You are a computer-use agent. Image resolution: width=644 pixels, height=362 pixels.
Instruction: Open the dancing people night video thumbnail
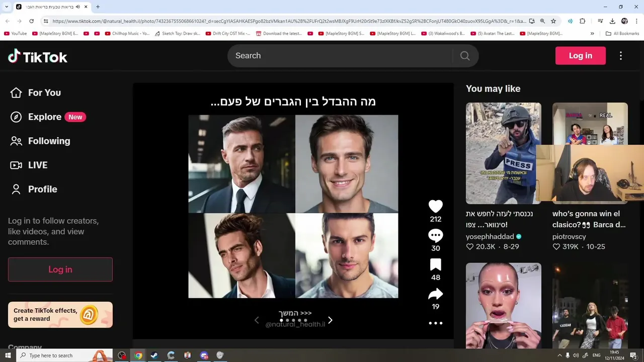pos(590,305)
